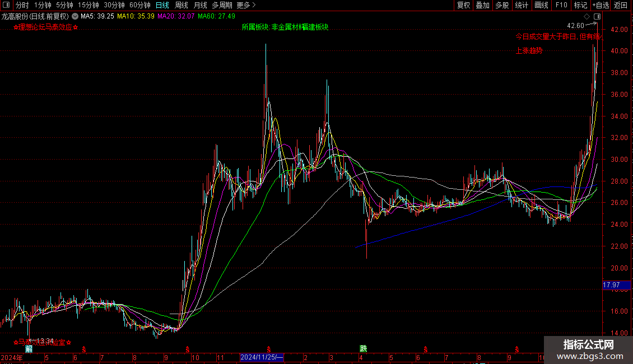Toggle the left sidebar panel icon
Screen dimensions: 633x364
tap(6, 5)
